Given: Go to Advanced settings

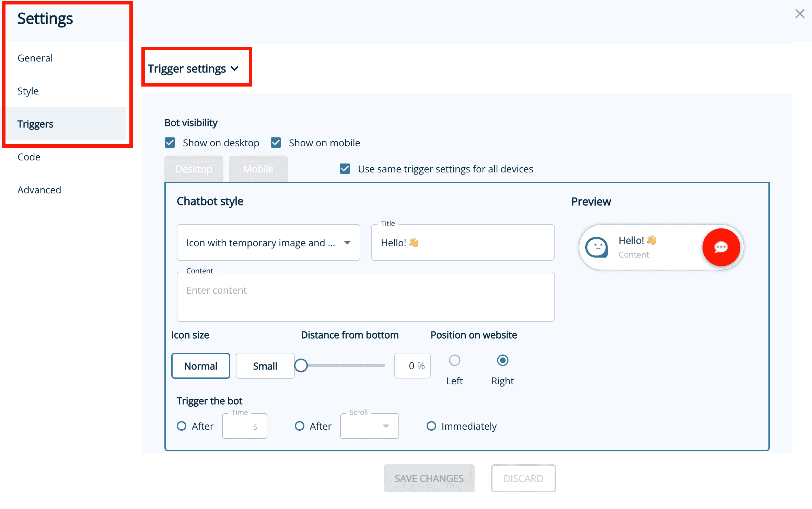Looking at the screenshot, I should (x=39, y=190).
